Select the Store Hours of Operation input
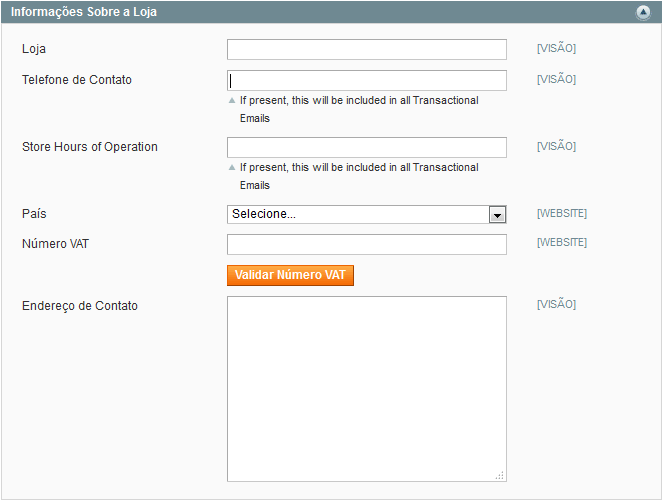The height and width of the screenshot is (500, 663). [367, 147]
